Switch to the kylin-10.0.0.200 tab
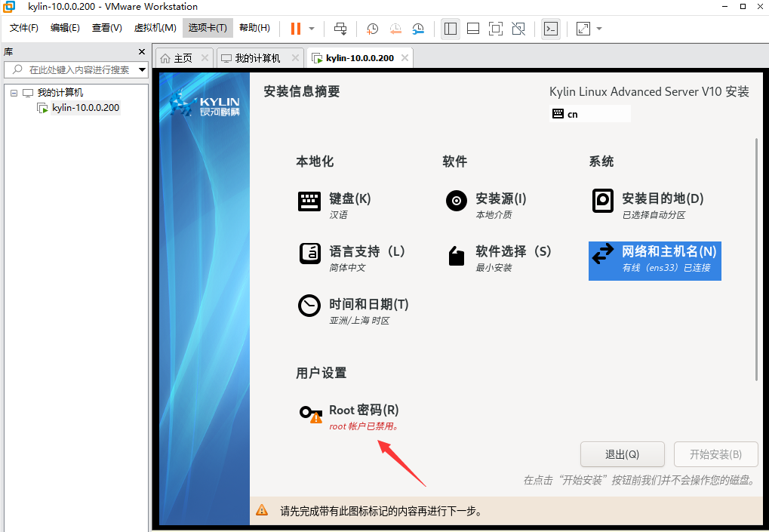The height and width of the screenshot is (532, 769). (359, 58)
